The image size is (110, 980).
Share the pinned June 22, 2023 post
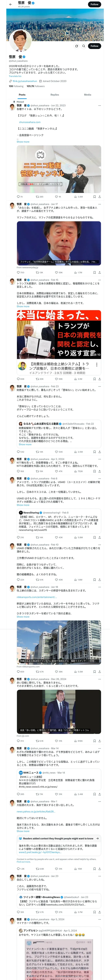(99, 197)
